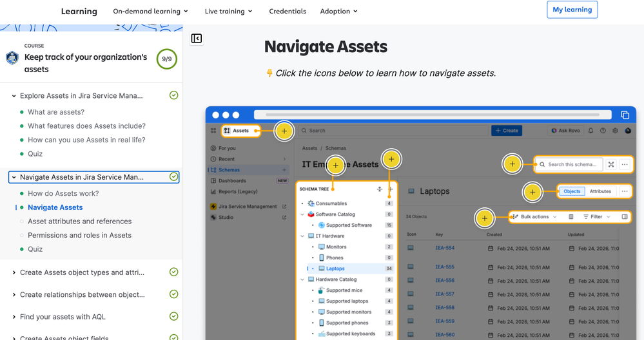Open Quiz under Explore Assets section

[x=35, y=154]
